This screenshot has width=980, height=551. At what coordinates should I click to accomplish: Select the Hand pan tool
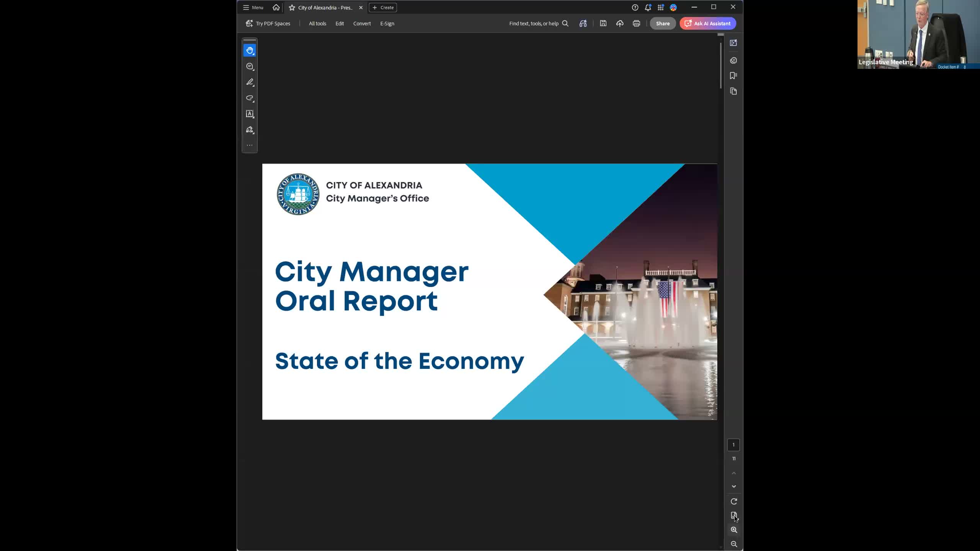point(250,51)
